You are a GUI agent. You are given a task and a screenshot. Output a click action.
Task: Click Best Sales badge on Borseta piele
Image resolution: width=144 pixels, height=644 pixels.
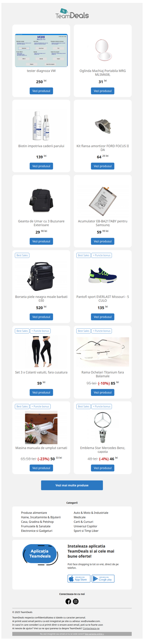22,255
